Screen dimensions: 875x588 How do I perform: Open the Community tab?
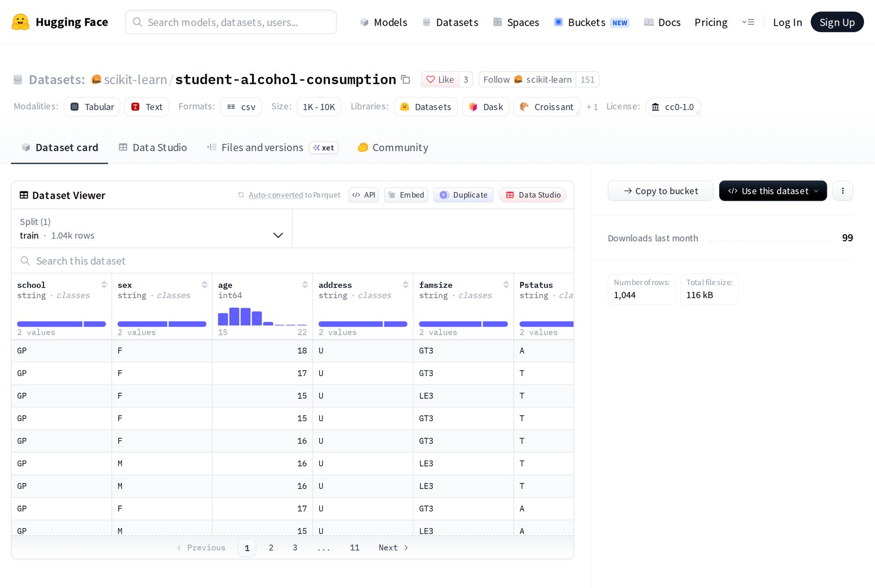point(393,148)
